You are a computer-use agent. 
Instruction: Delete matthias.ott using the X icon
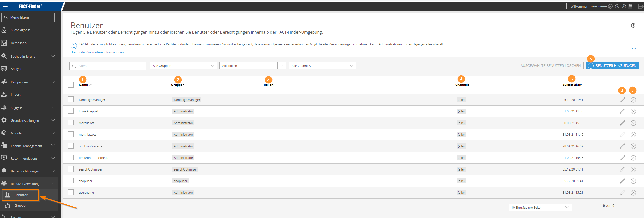click(633, 135)
